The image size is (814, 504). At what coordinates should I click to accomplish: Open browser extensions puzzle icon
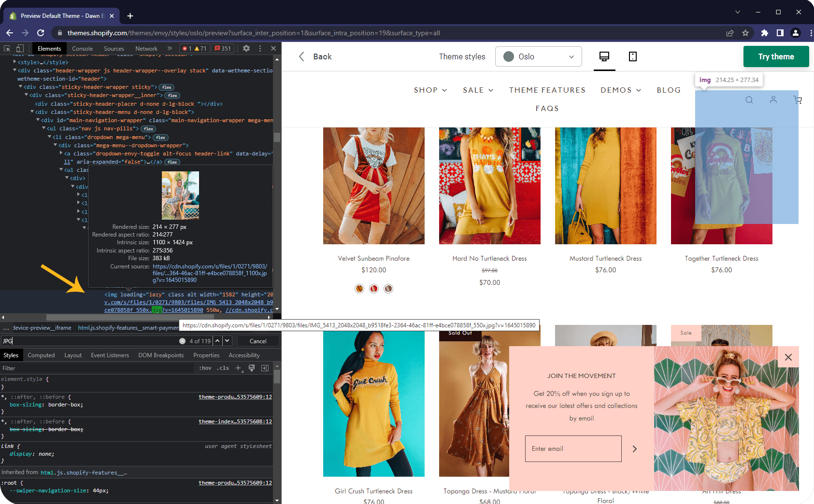click(x=764, y=33)
